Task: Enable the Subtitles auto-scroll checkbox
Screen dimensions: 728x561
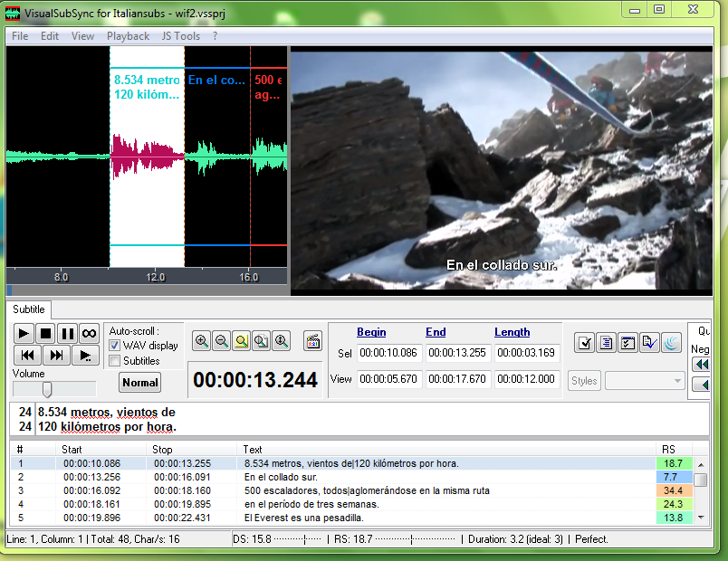Action: point(115,361)
